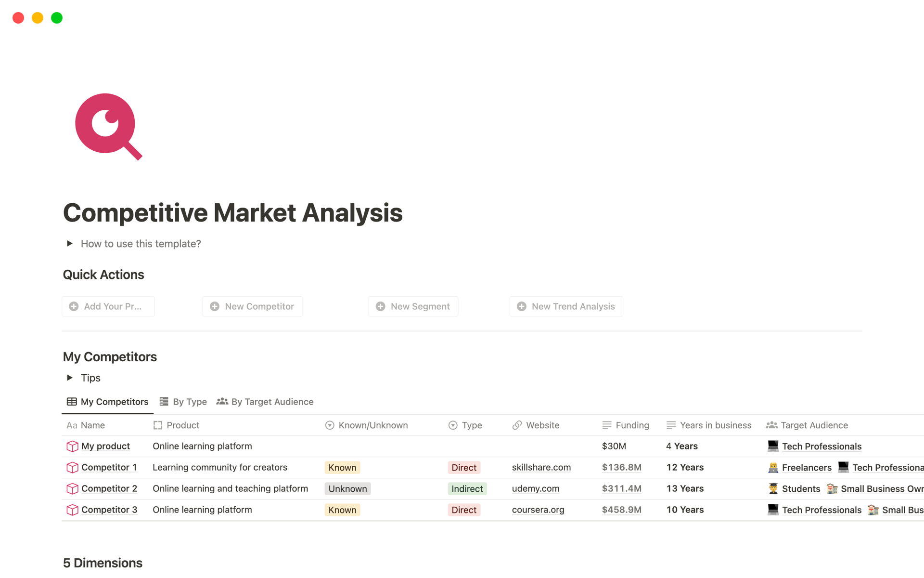Open the "Unknown" status dropdown for Competitor 2

pyautogui.click(x=347, y=488)
